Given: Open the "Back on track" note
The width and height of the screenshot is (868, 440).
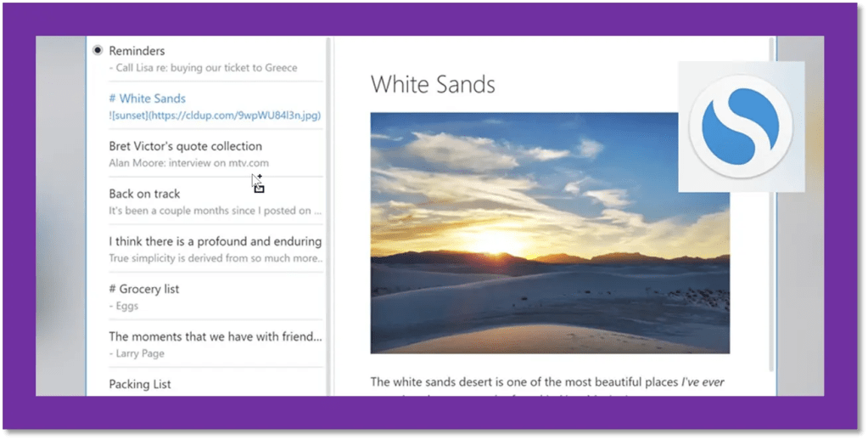Looking at the screenshot, I should [145, 194].
